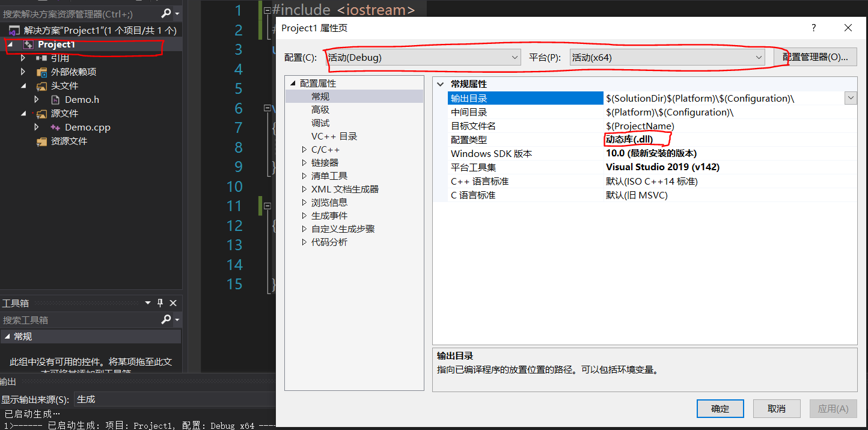868x430 pixels.
Task: Expand the Demo.h file node
Action: pos(37,100)
